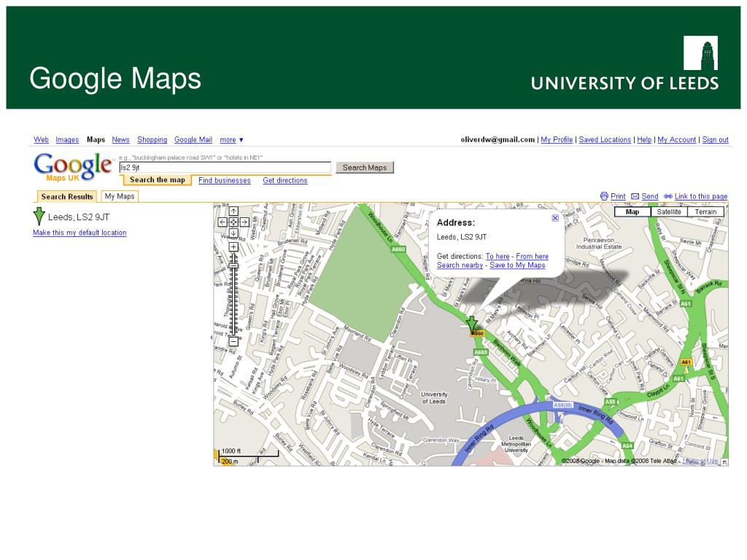
Task: Open the 'more' dropdown menu
Action: tap(231, 139)
